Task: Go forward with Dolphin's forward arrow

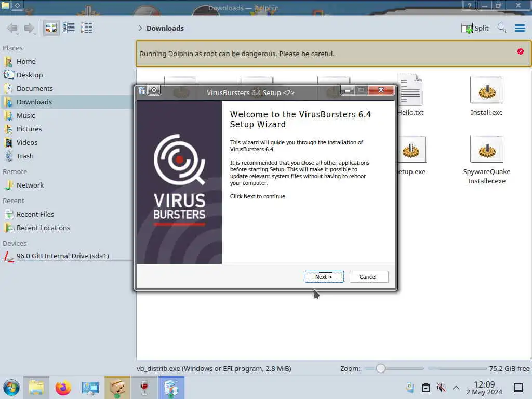Action: [x=29, y=28]
